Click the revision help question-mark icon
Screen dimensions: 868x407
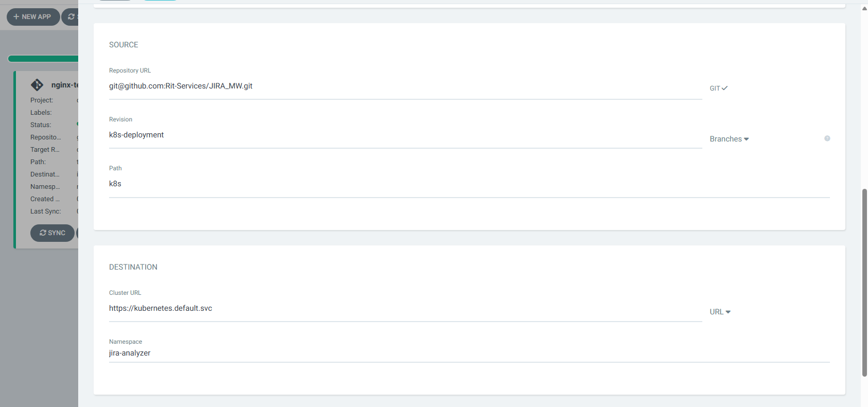(827, 138)
